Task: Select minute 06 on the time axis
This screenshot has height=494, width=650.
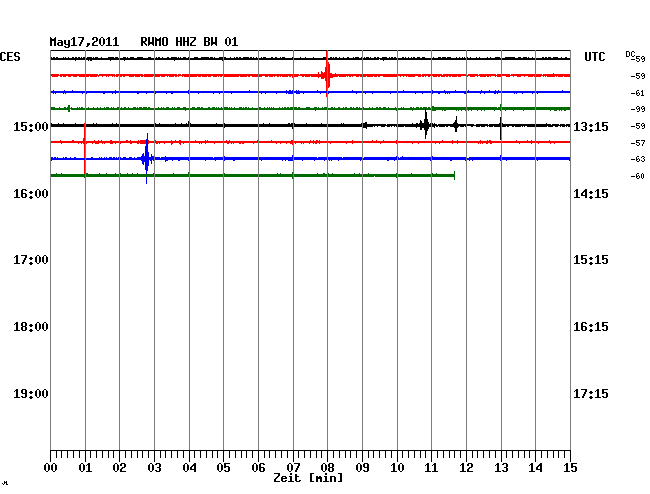Action: [x=258, y=467]
